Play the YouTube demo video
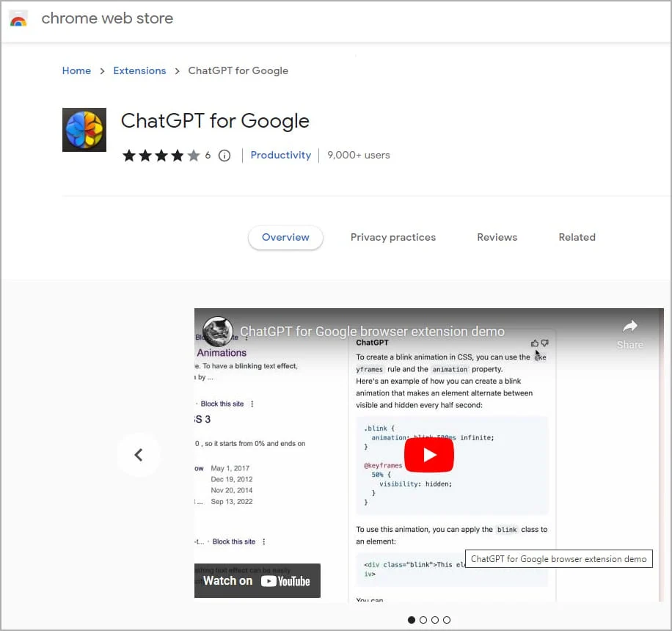Image resolution: width=672 pixels, height=631 pixels. 429,456
